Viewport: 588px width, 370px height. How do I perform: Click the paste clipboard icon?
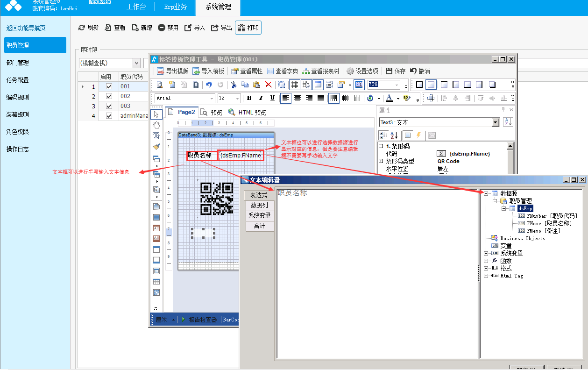click(x=256, y=85)
